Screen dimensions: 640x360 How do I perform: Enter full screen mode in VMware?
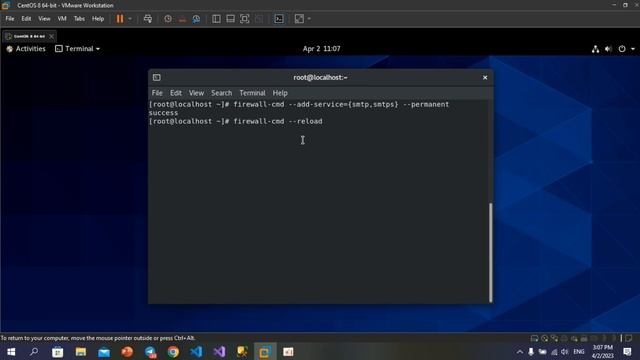point(244,19)
